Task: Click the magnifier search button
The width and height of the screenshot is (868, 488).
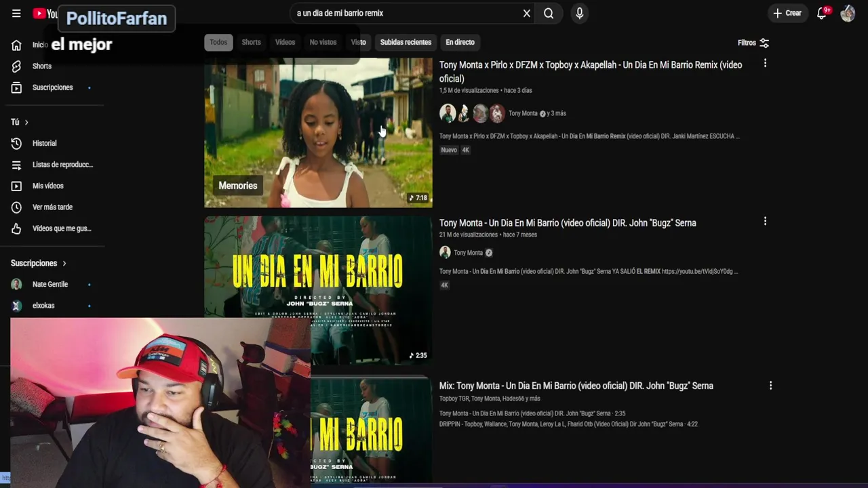Action: point(549,14)
